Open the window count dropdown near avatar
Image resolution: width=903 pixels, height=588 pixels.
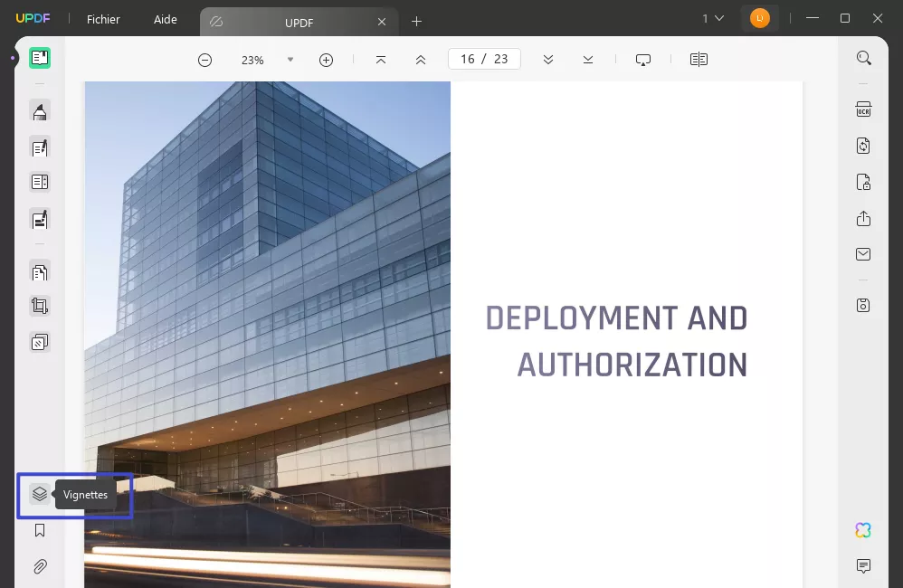(x=713, y=18)
